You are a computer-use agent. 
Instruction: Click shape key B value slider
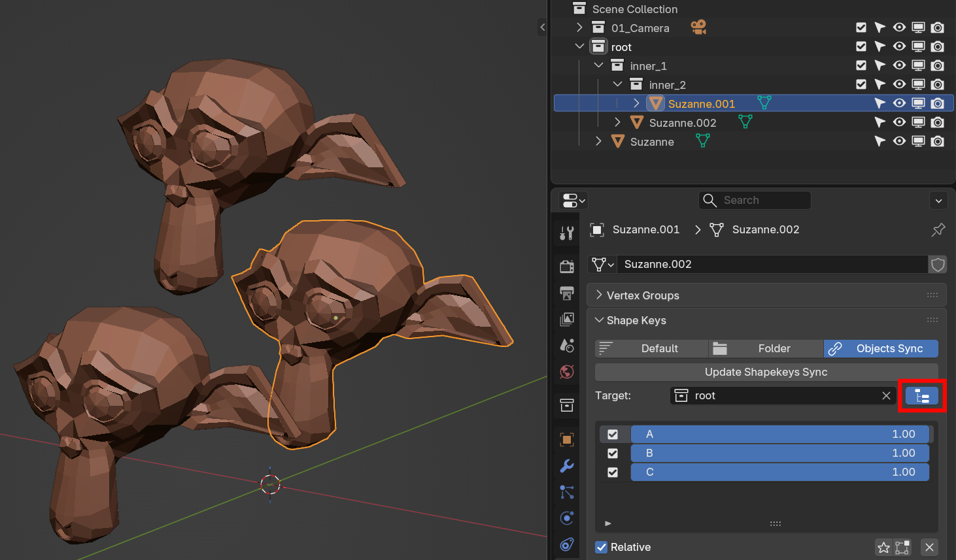[779, 453]
